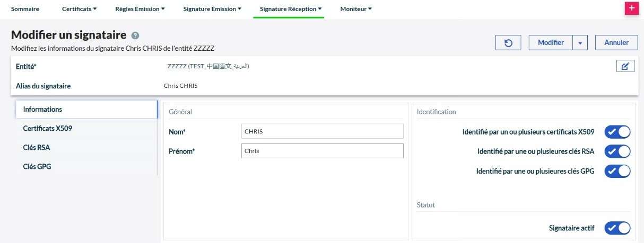Open the Signature Émission menu
This screenshot has height=243, width=644.
coord(212,9)
